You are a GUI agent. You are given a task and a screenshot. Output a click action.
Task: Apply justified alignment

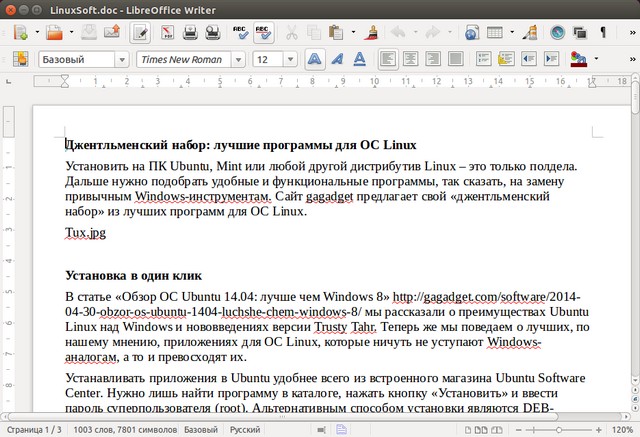456,59
